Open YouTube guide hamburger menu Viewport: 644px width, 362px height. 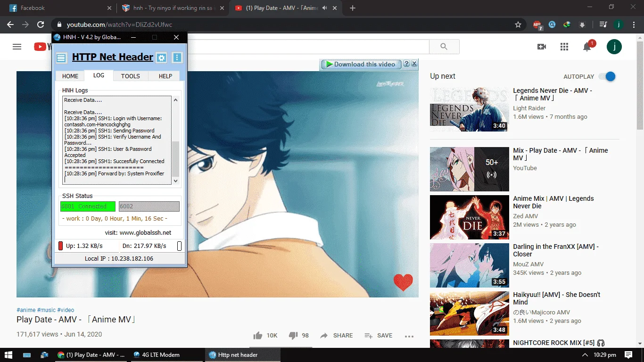pyautogui.click(x=17, y=46)
